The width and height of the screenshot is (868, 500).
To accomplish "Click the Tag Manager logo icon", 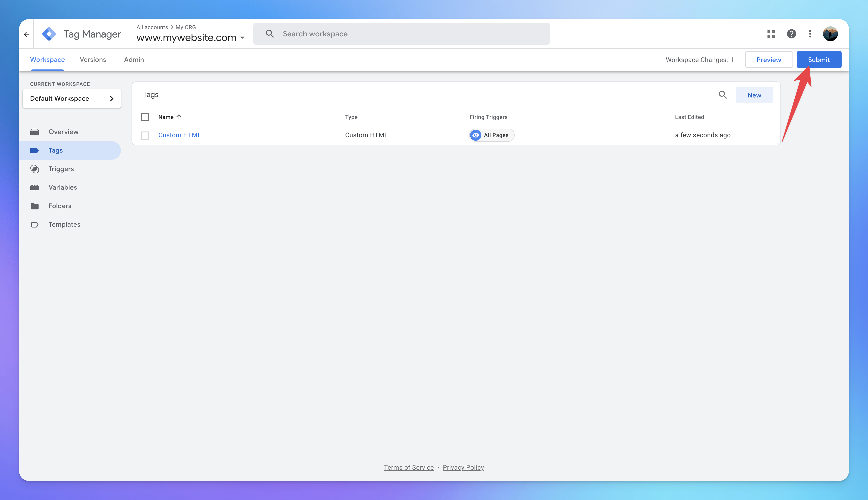I will click(49, 34).
